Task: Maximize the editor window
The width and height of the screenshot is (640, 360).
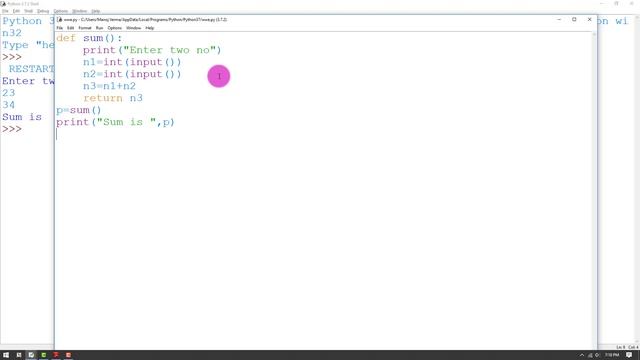Action: click(574, 20)
